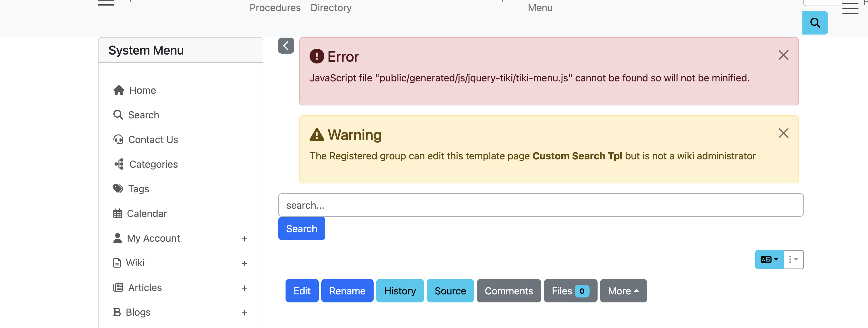Open the More dropdown button

pyautogui.click(x=623, y=291)
